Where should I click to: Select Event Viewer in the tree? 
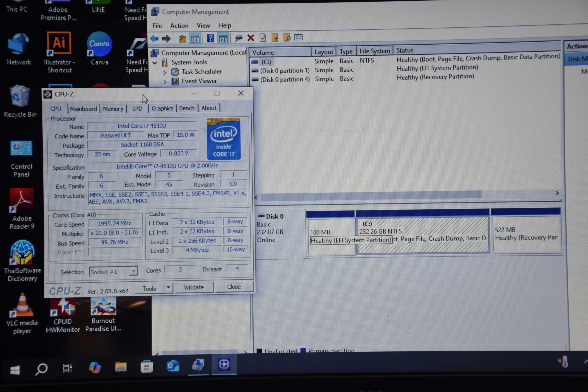point(194,81)
